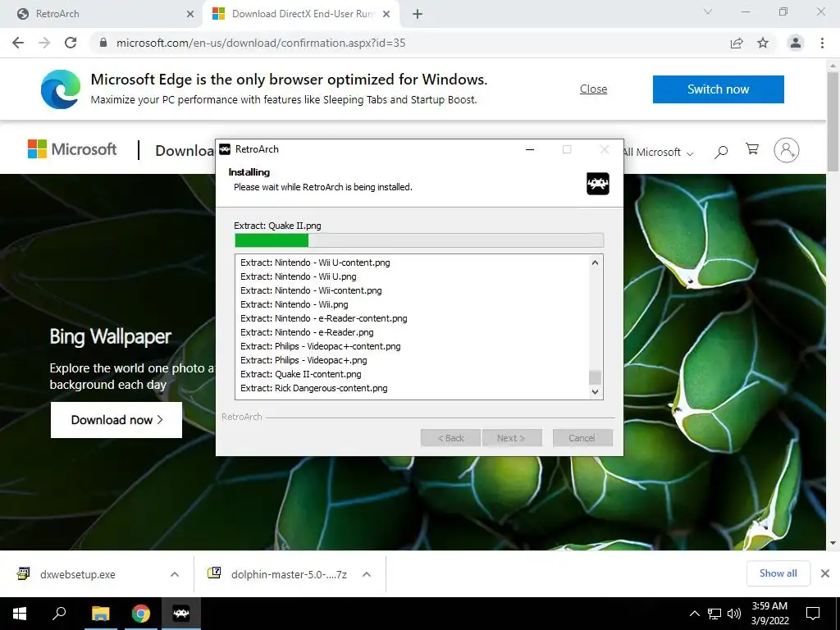Open Chrome's three-dot menu
The width and height of the screenshot is (840, 630).
click(x=822, y=43)
